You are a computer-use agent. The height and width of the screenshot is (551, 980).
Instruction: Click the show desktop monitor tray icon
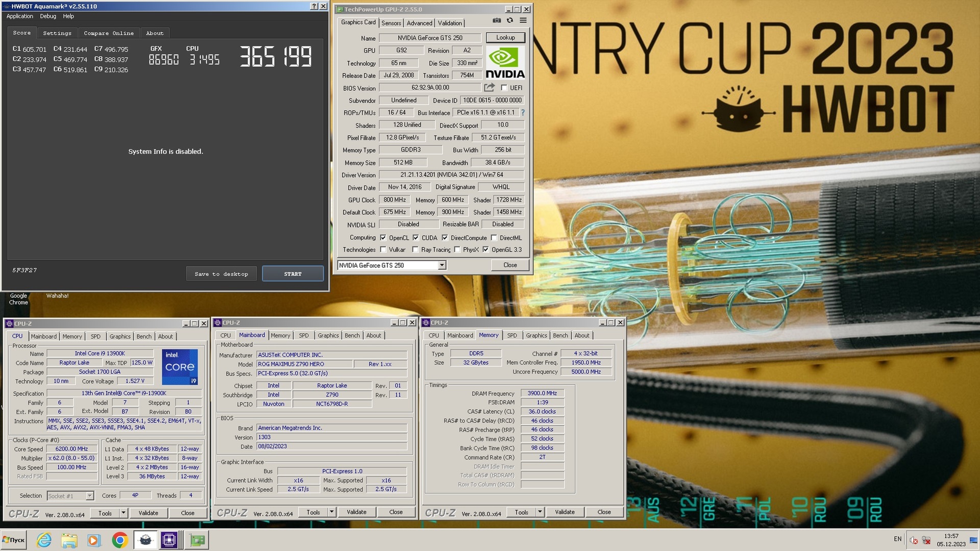coord(973,540)
